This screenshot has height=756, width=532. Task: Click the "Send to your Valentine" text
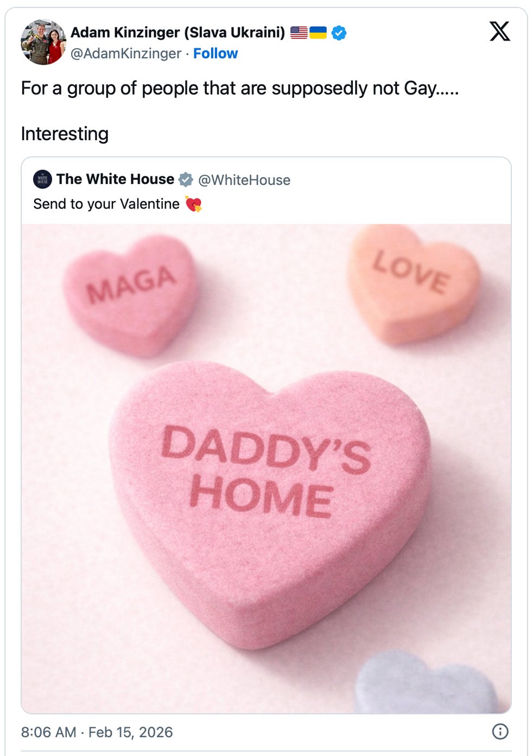click(x=106, y=204)
